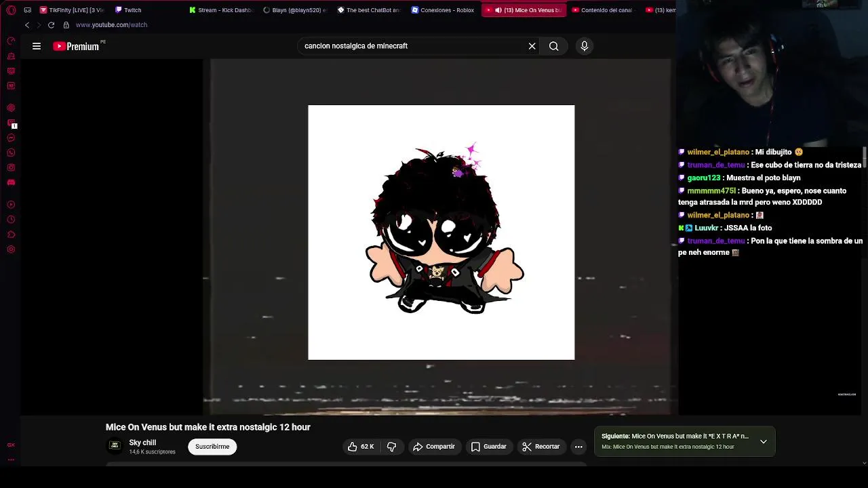Dislike the video with thumbs down
The width and height of the screenshot is (868, 488).
tap(391, 447)
